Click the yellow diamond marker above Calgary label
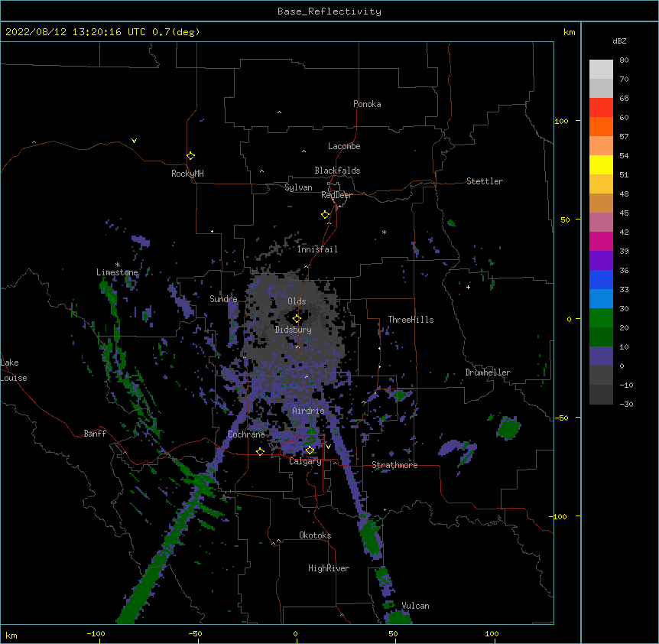 310,450
